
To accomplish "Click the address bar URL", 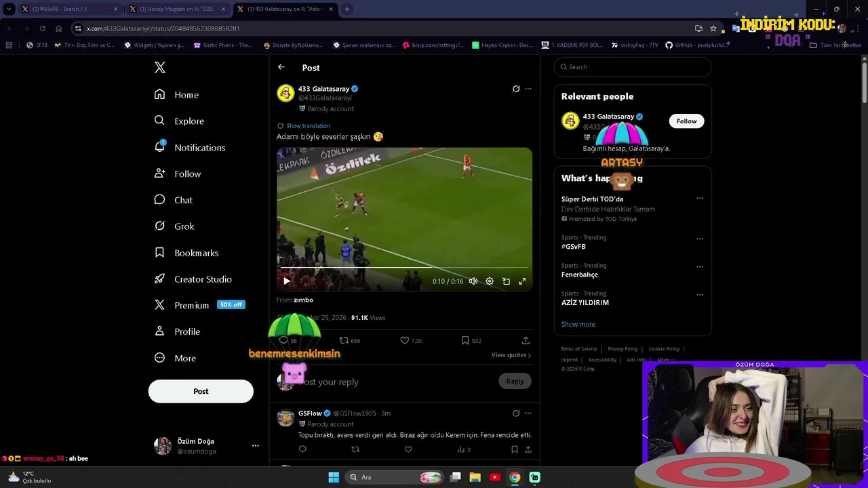I will [x=163, y=28].
